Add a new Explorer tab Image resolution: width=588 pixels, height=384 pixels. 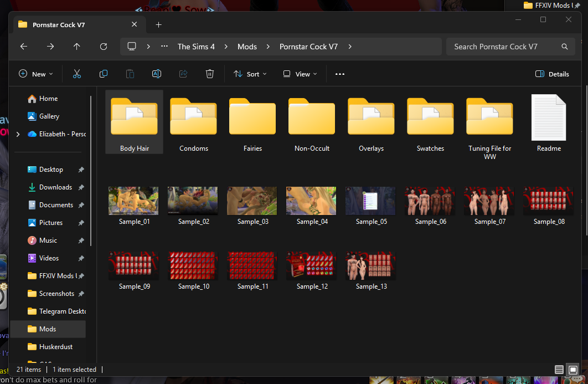[x=158, y=25]
